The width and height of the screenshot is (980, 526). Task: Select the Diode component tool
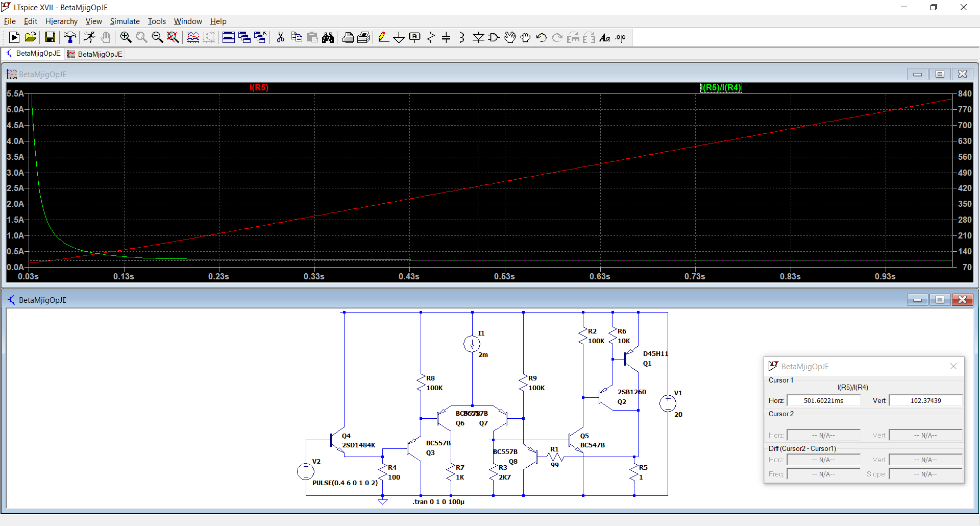(478, 37)
